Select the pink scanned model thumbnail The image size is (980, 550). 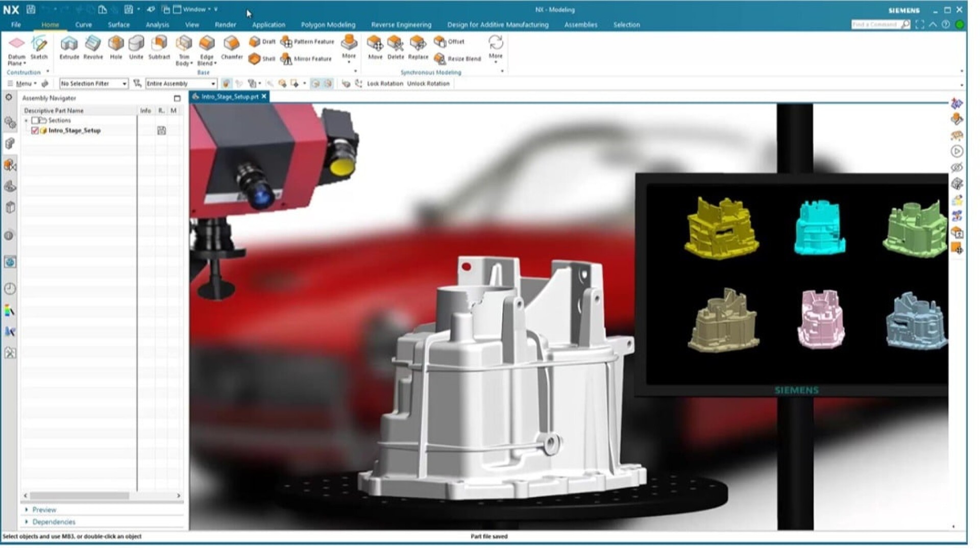tap(820, 319)
